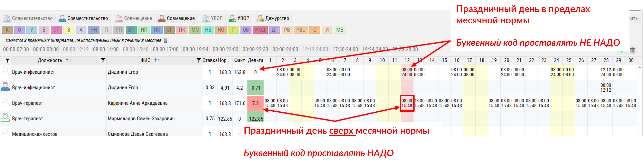The height and width of the screenshot is (164, 644).
Task: Click the green УВОР add button
Action: (x=239, y=18)
